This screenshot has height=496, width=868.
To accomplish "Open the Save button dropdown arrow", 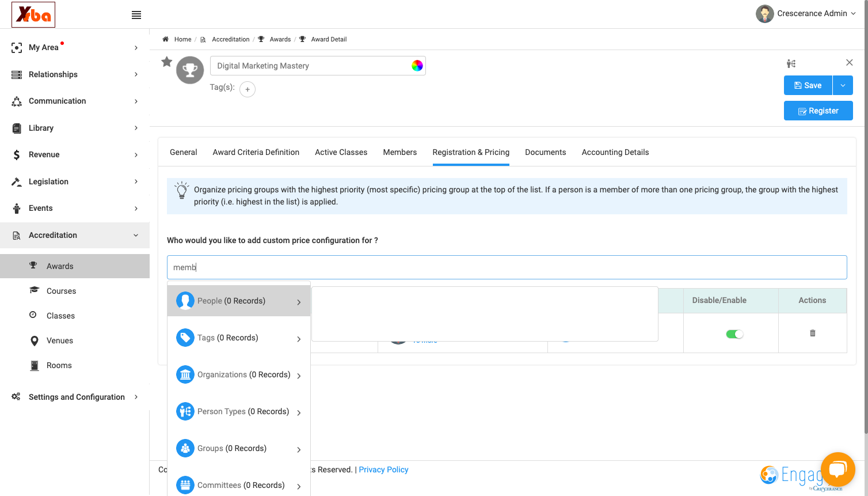I will [843, 85].
